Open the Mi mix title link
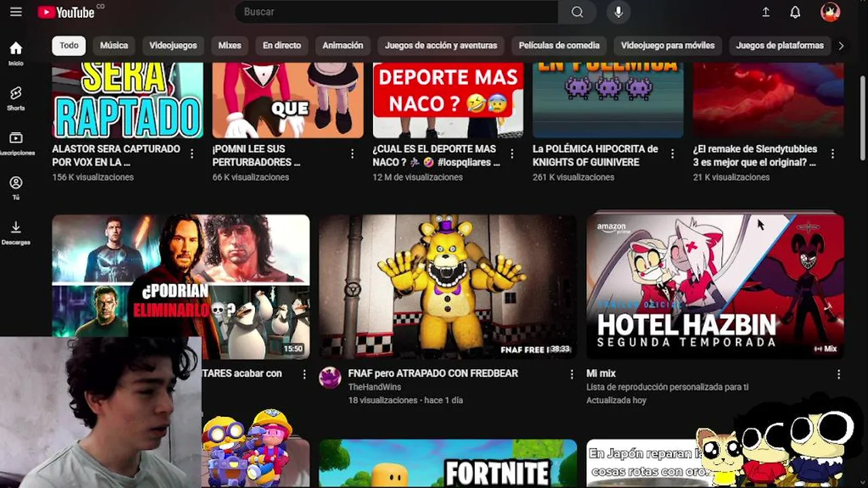This screenshot has height=488, width=868. tap(601, 373)
